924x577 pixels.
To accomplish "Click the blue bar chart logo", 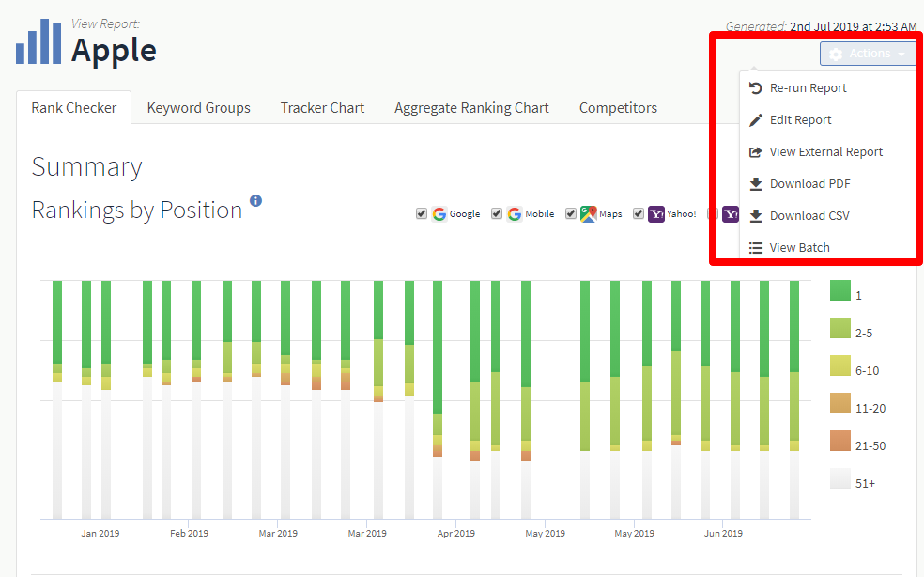I will click(38, 41).
